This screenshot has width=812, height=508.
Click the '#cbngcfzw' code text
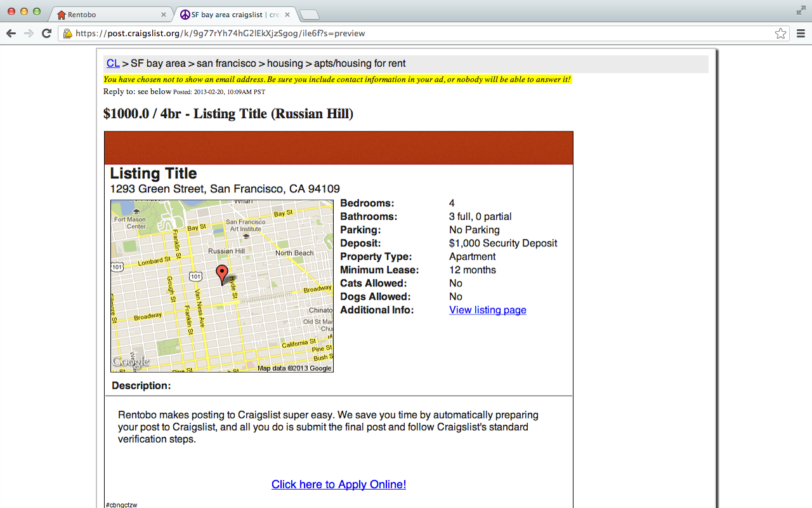click(121, 505)
